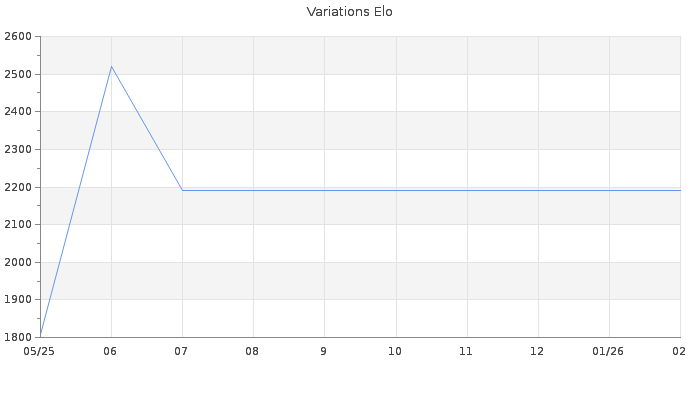Click the "Variations Elo" chart title
Viewport: 700px width, 400px height.
(x=349, y=12)
